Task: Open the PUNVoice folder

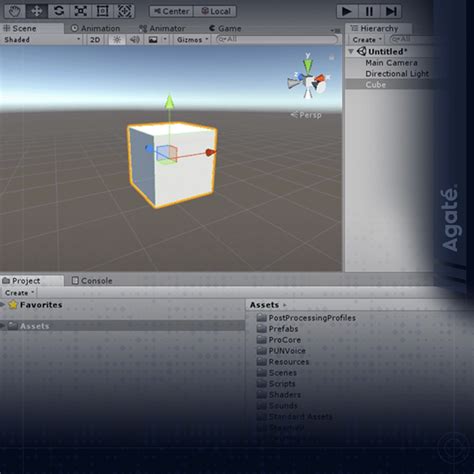Action: pyautogui.click(x=281, y=351)
